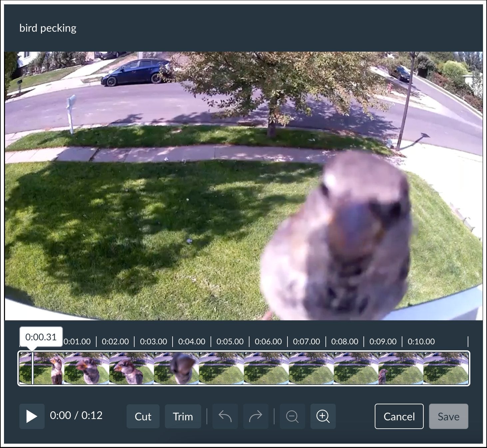The height and width of the screenshot is (448, 487).
Task: Jump to the 0:10.00 timeline mark
Action: pyautogui.click(x=421, y=341)
